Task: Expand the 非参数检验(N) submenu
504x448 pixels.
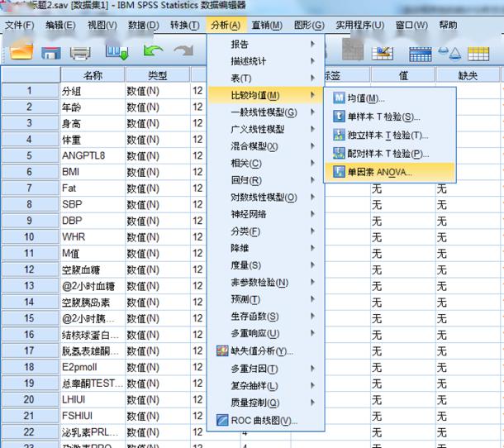Action: click(x=261, y=283)
